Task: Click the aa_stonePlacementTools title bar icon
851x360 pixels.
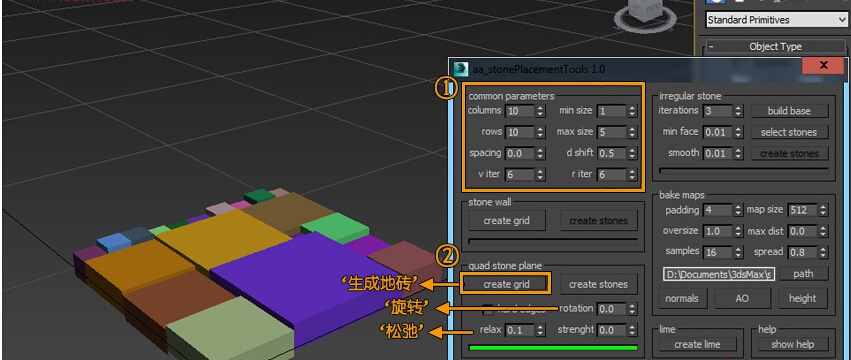Action: click(x=462, y=69)
